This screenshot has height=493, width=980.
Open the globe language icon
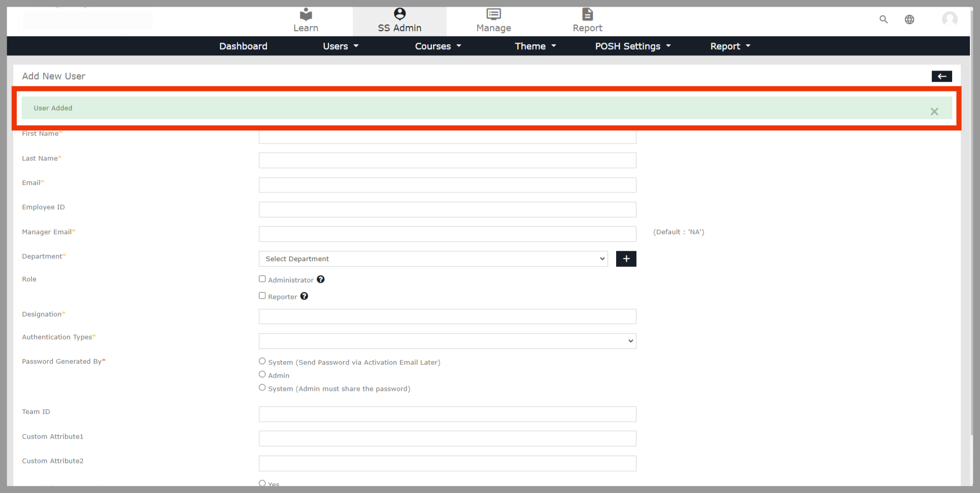click(x=909, y=19)
